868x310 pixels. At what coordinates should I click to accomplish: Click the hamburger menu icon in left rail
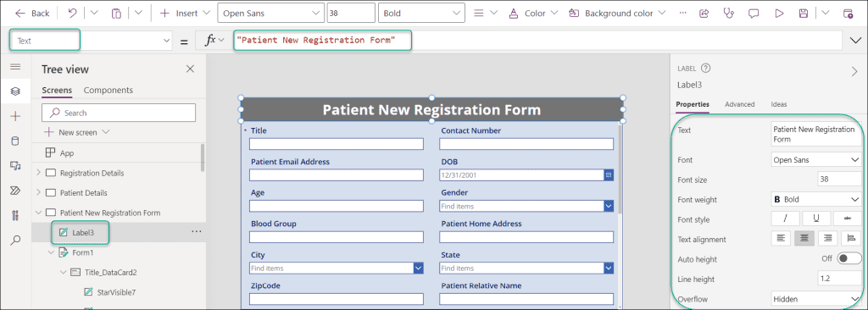(15, 66)
